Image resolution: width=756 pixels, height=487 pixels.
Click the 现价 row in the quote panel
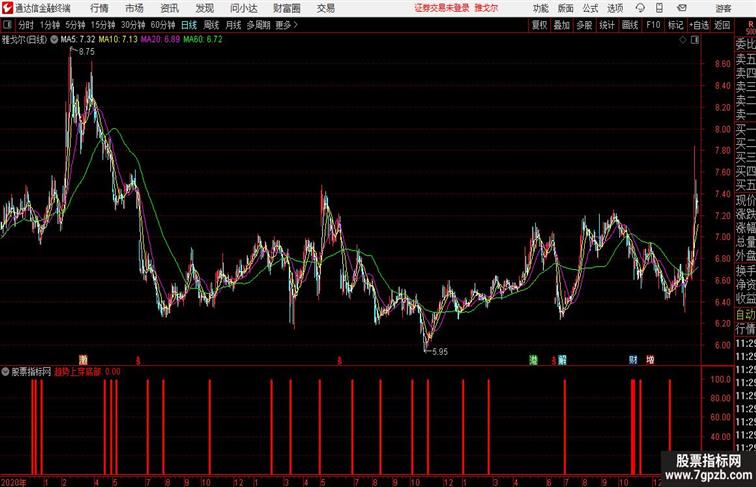745,201
